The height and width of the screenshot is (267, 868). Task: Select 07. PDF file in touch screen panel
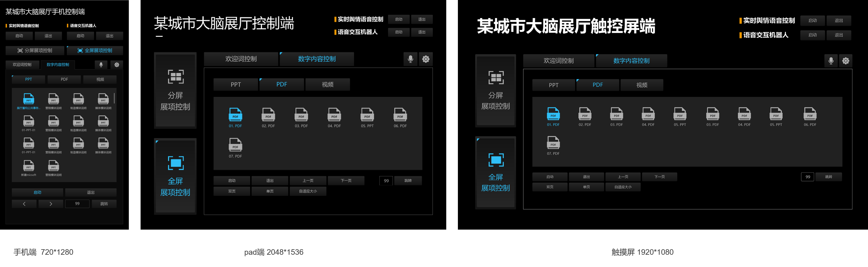point(553,146)
